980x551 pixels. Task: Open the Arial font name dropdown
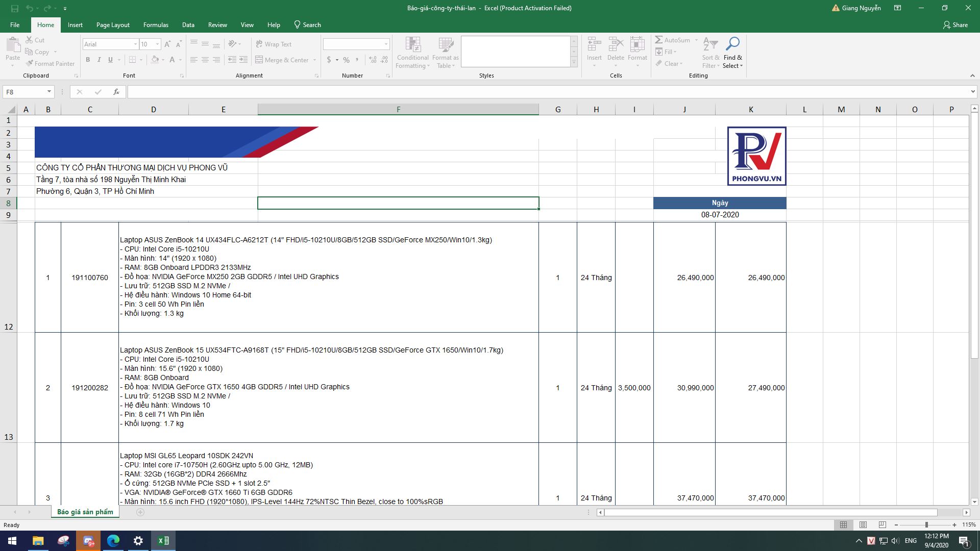pyautogui.click(x=135, y=44)
